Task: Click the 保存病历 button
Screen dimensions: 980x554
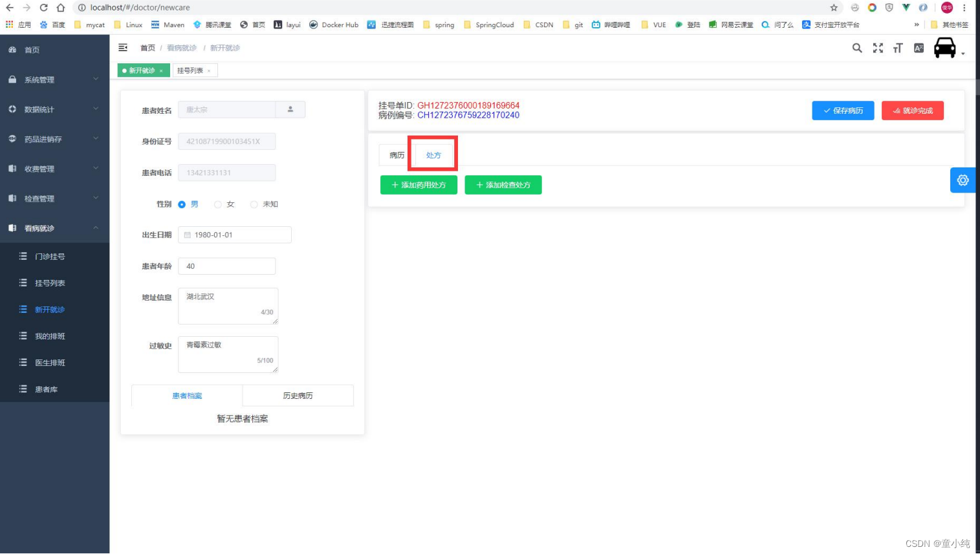Action: click(843, 111)
